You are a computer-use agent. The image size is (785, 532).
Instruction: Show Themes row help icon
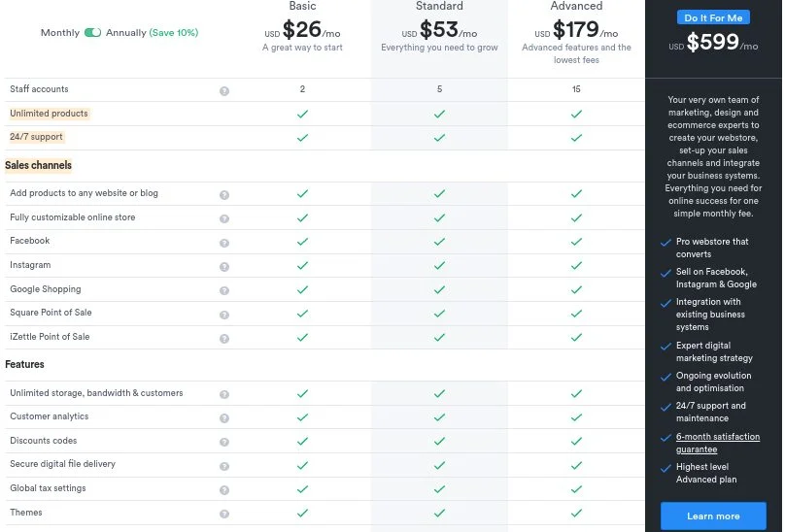224,514
